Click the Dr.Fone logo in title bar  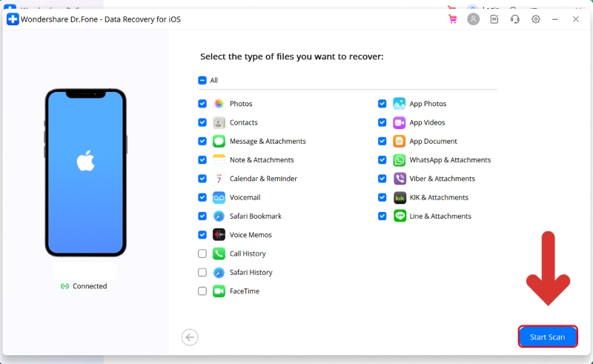(x=13, y=19)
